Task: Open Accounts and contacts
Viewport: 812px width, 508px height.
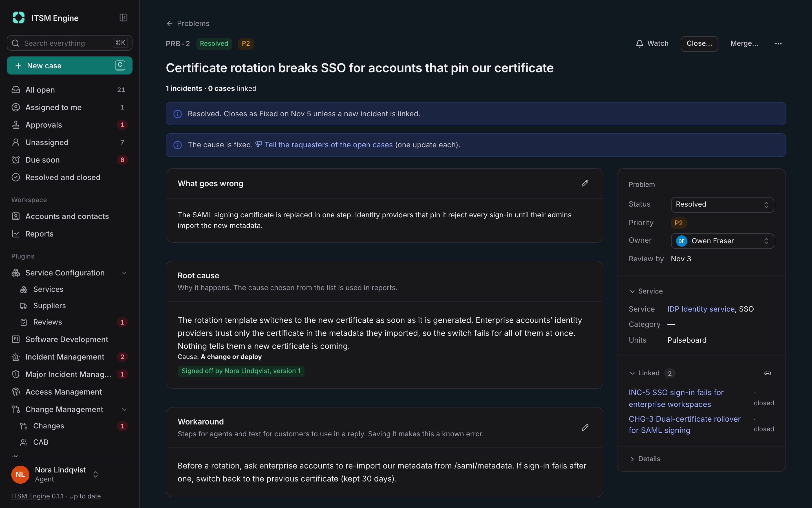Action: [69, 216]
